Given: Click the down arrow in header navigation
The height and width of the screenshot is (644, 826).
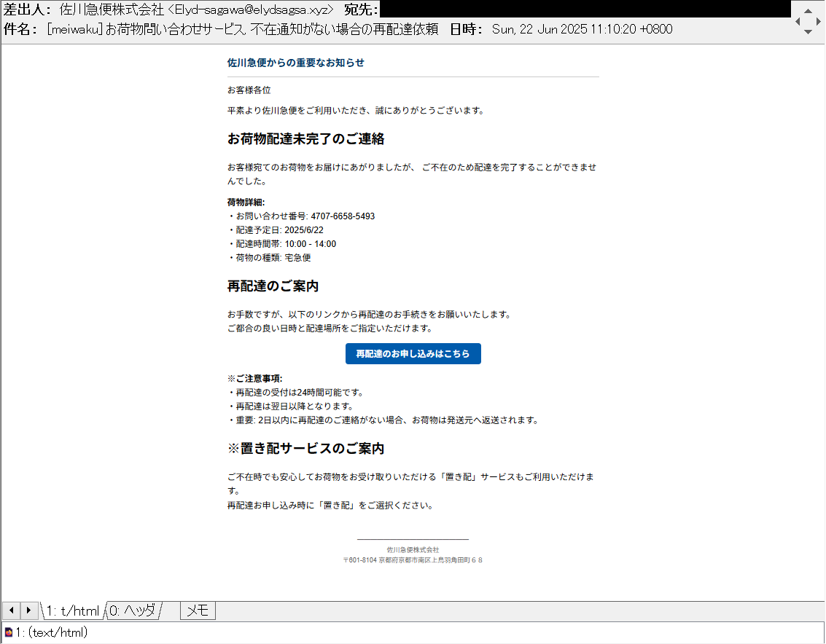Looking at the screenshot, I should tap(808, 32).
